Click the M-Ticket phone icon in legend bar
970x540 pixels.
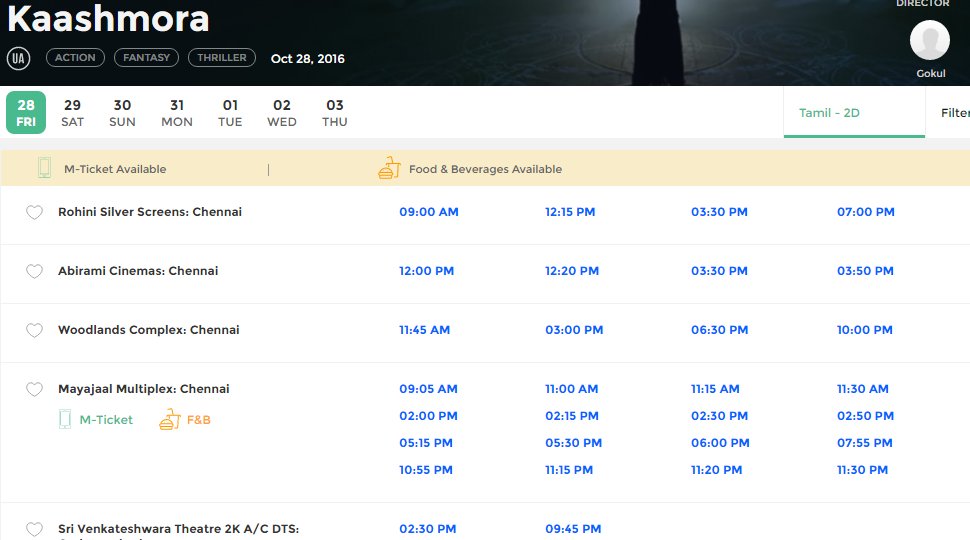pyautogui.click(x=45, y=168)
